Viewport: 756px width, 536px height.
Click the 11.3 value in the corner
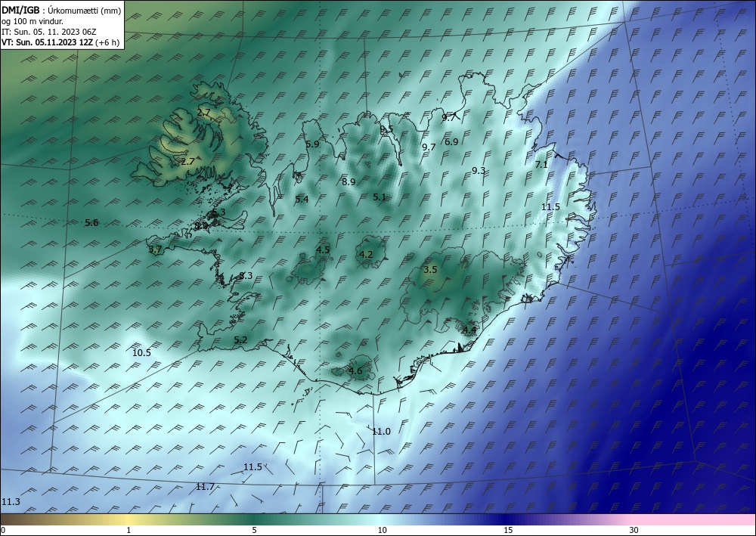click(11, 502)
